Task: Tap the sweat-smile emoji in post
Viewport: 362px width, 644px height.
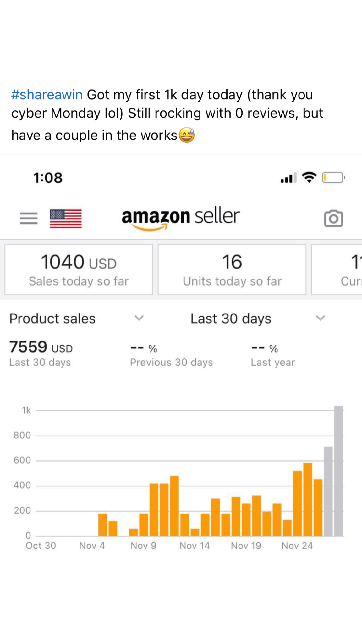Action: coord(187,135)
